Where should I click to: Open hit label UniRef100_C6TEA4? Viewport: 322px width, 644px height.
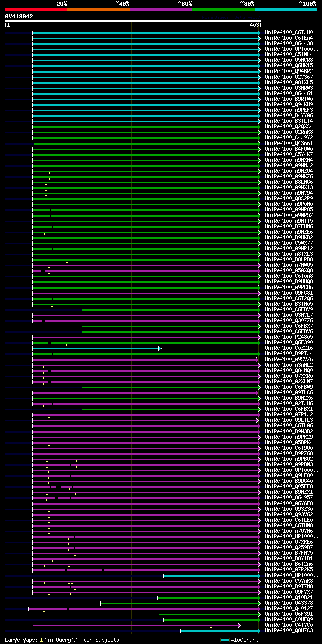point(289,38)
